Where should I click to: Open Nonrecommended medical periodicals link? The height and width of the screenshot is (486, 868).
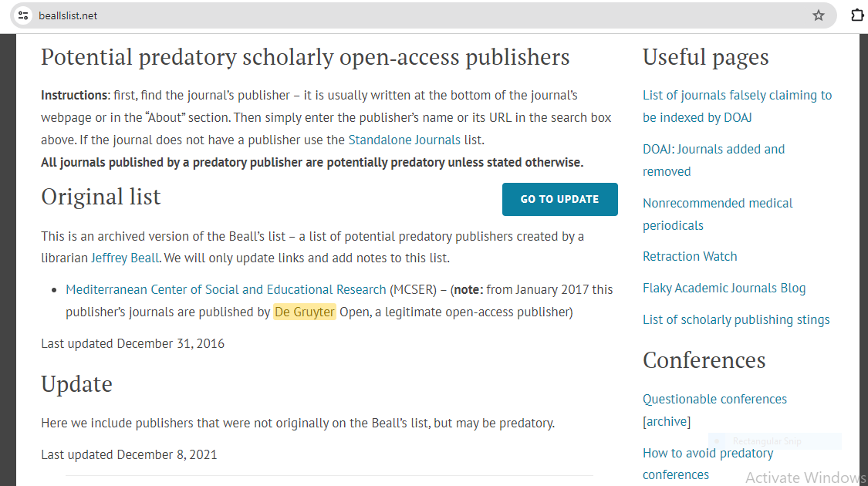[x=718, y=203]
